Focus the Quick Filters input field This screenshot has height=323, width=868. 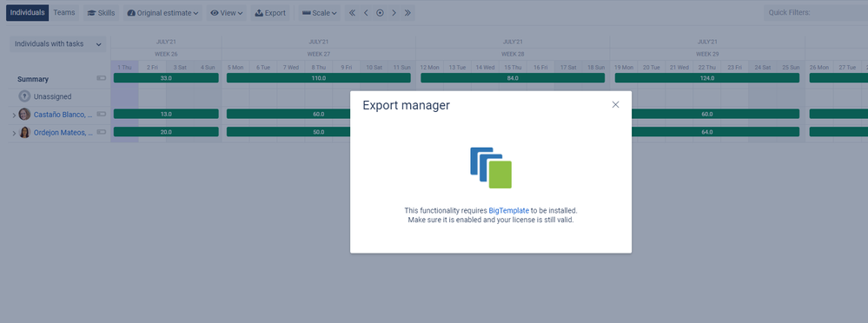tap(816, 13)
